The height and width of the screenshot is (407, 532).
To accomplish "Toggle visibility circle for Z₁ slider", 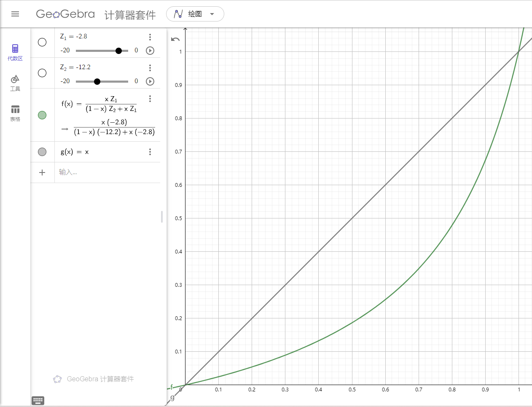I will (42, 42).
